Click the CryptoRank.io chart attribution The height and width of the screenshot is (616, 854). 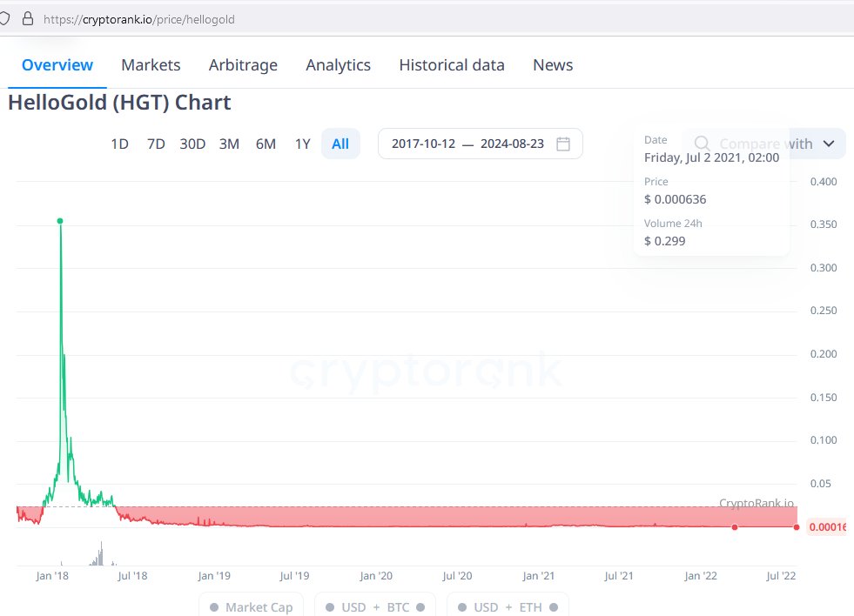click(x=756, y=503)
